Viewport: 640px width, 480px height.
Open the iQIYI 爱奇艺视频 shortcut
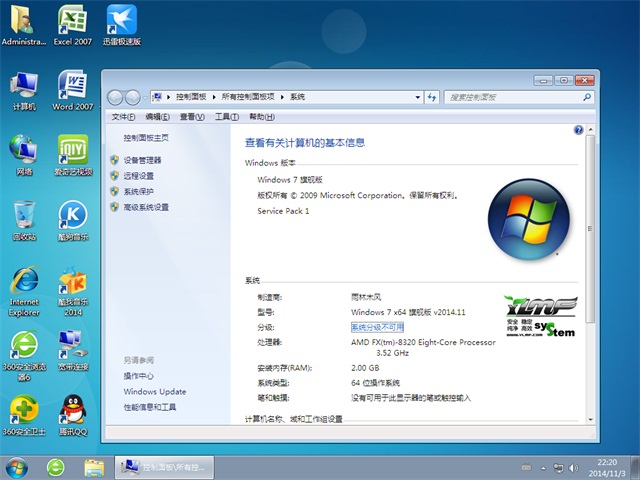point(73,156)
